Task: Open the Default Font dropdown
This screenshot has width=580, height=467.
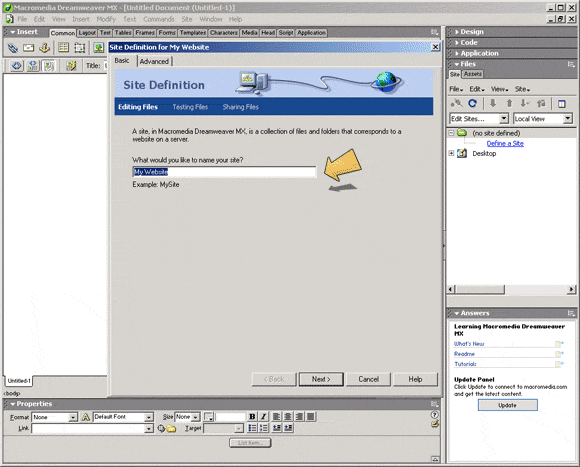Action: pos(123,417)
